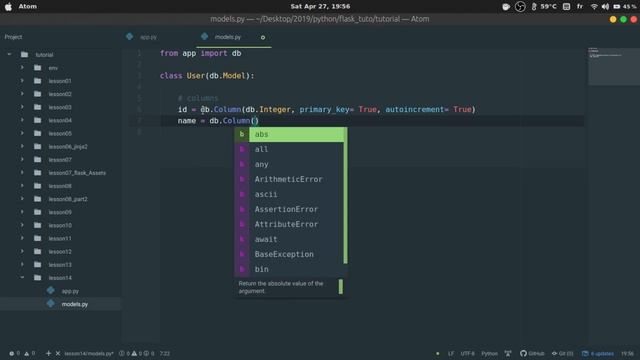Select the lesson12 folder row
This screenshot has height=360, width=640.
tap(60, 251)
